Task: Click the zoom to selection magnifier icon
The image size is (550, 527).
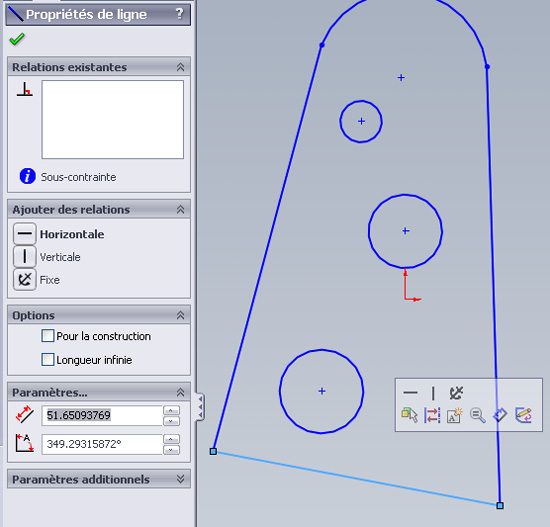Action: coord(478,415)
